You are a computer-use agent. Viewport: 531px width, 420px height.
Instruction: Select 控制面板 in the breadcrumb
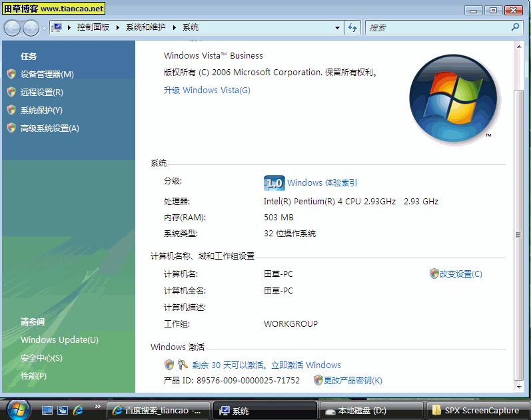tap(93, 27)
